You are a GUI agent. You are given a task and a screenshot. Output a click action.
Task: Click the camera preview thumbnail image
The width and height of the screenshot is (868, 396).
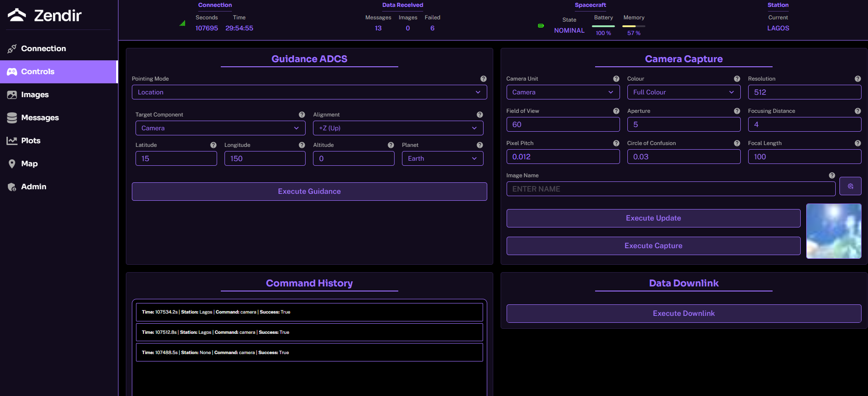click(x=833, y=231)
